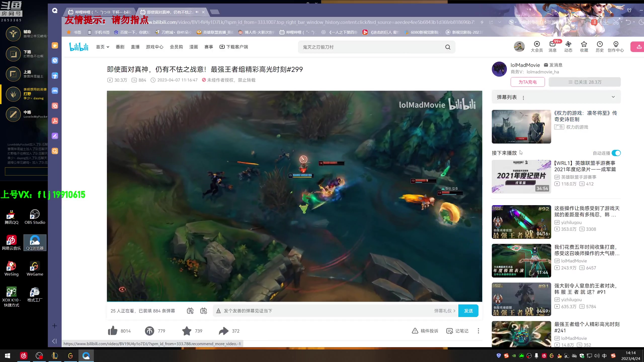Open 动态 feed icon
Viewport: 644px width, 362px height.
[x=568, y=47]
